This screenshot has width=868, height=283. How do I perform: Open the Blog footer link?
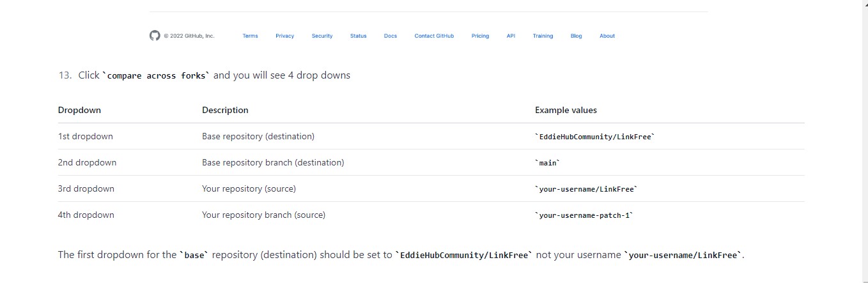[x=576, y=36]
